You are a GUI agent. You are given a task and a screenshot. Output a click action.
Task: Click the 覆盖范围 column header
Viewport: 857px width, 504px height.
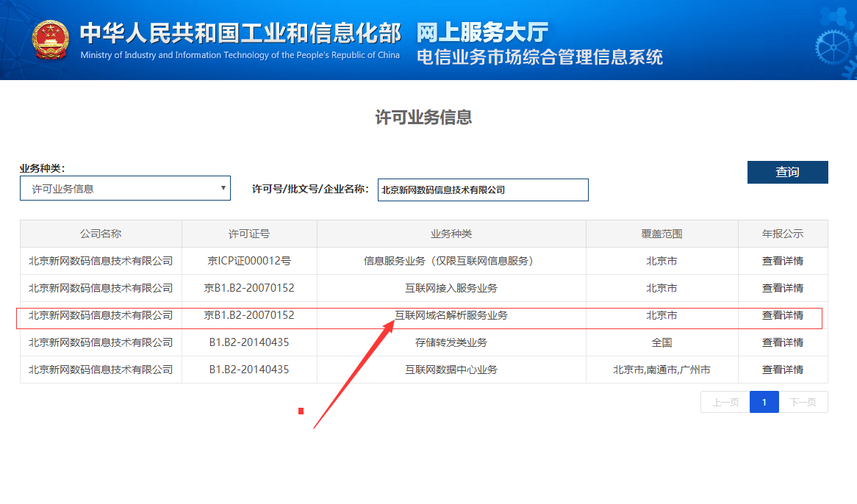pyautogui.click(x=662, y=234)
